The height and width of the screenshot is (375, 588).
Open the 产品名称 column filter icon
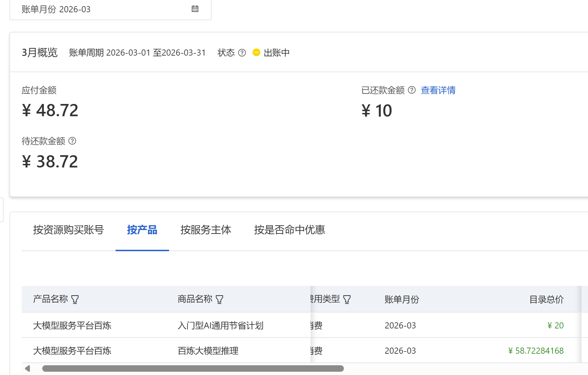coord(75,299)
